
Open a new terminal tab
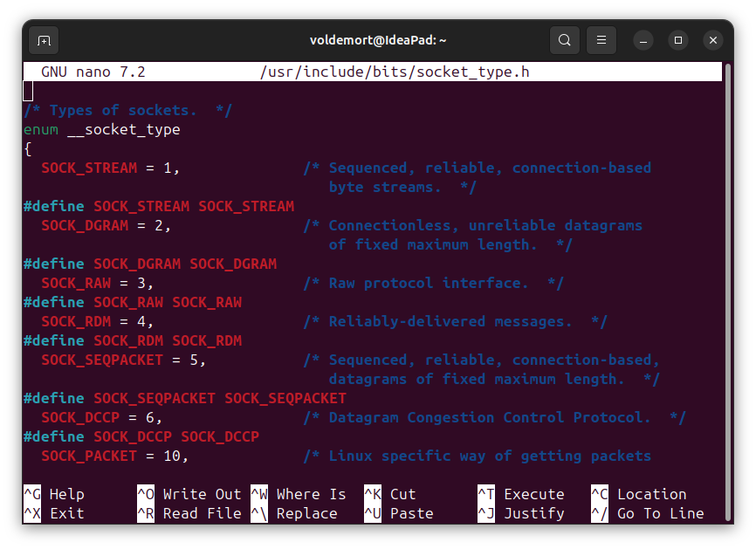(44, 40)
